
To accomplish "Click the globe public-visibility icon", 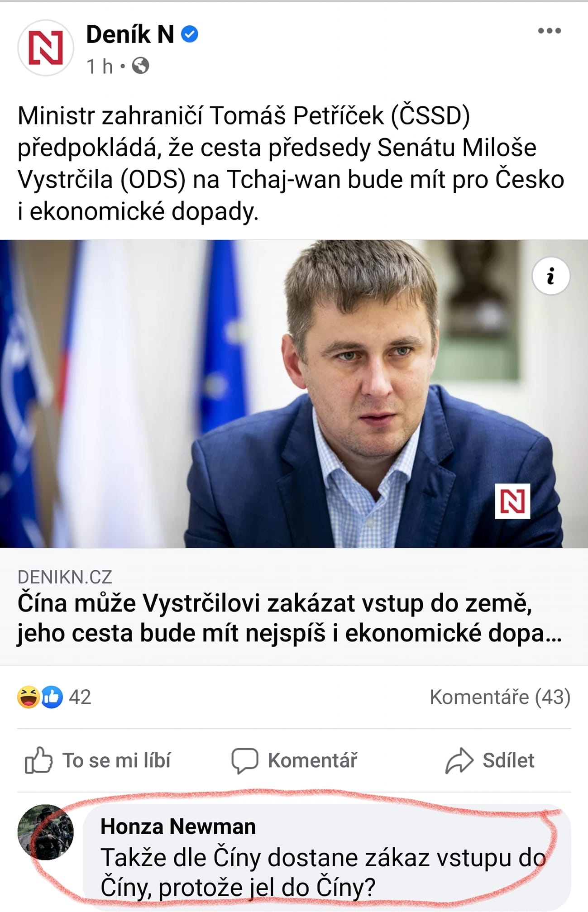I will [140, 66].
